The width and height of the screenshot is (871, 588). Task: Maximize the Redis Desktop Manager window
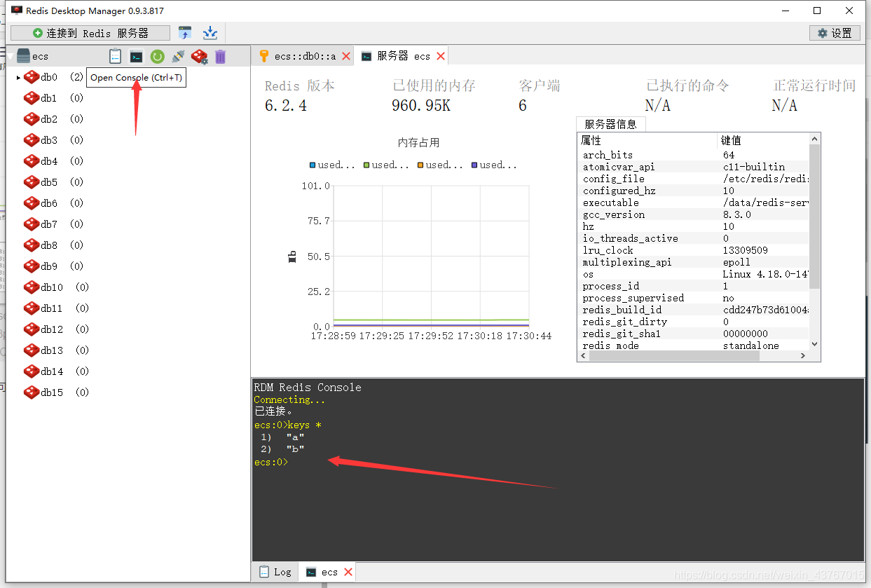(817, 11)
